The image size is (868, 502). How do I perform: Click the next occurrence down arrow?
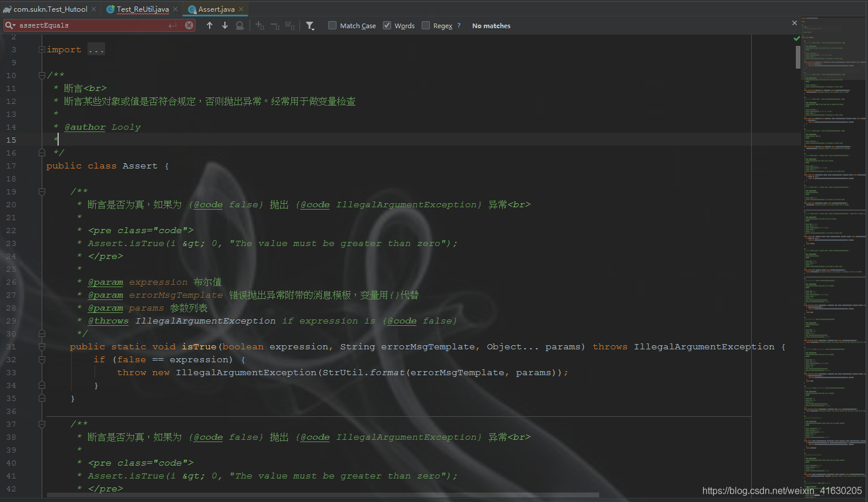[x=224, y=25]
